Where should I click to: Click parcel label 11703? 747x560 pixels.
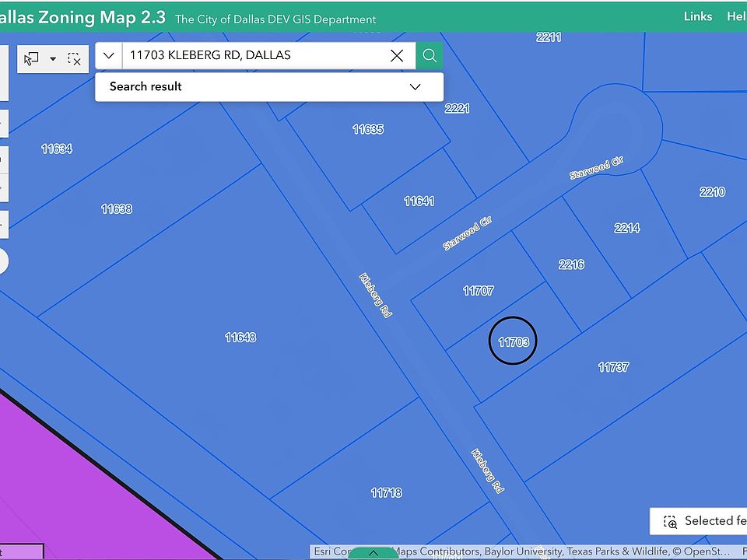tap(514, 342)
